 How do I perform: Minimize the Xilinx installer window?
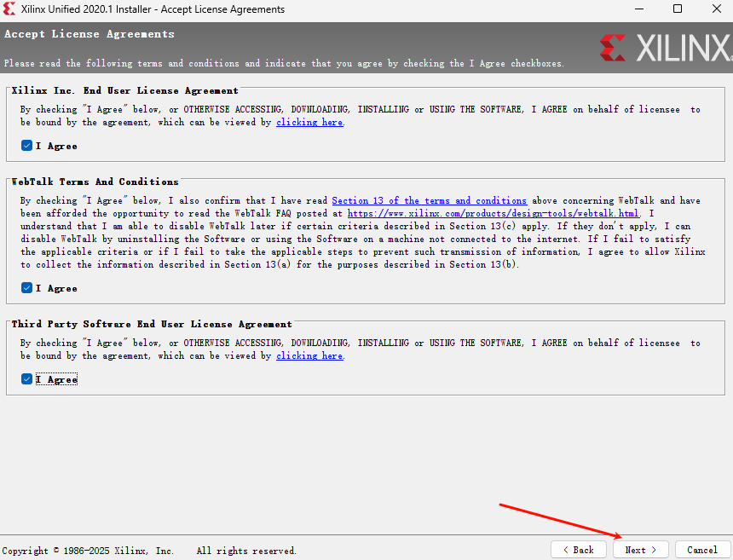point(639,9)
